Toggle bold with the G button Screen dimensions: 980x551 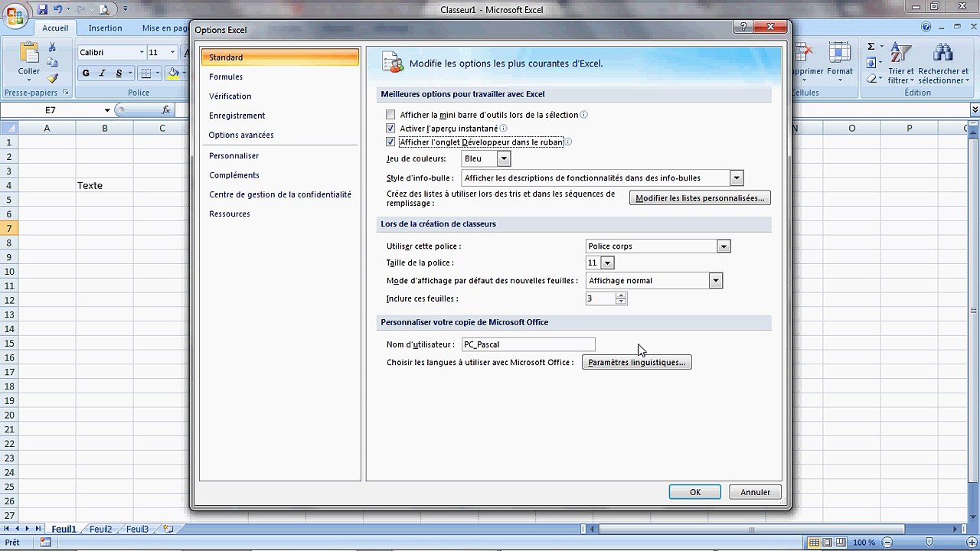(86, 73)
